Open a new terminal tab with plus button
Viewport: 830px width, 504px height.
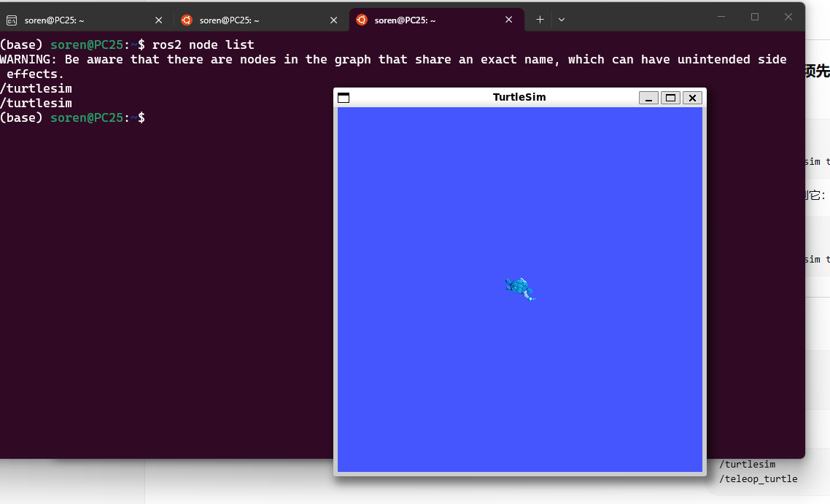tap(540, 20)
